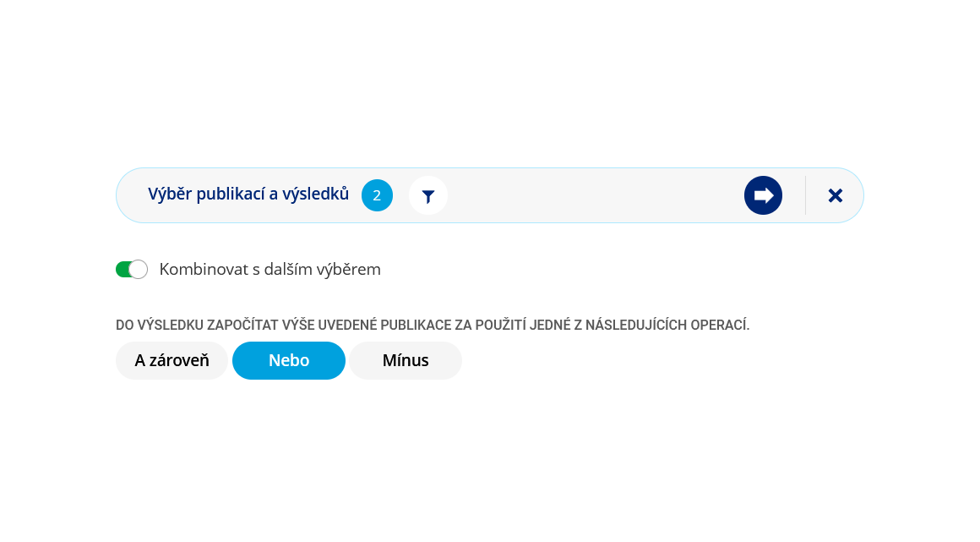Viewport: 980px width, 542px height.
Task: Open filter options via the white circle funnel
Action: tap(428, 196)
